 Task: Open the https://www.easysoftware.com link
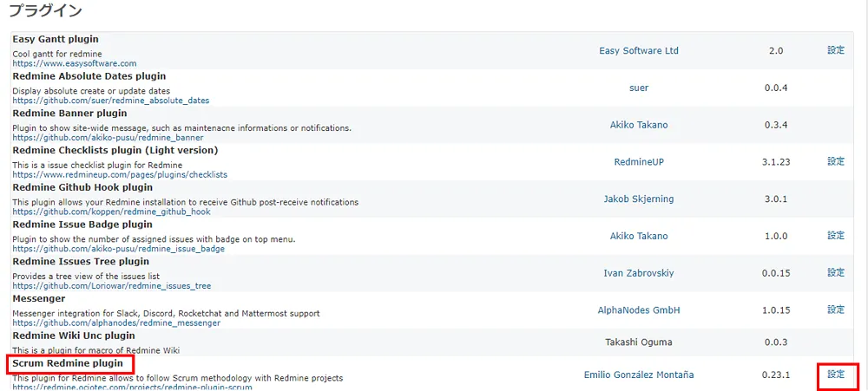click(x=74, y=63)
